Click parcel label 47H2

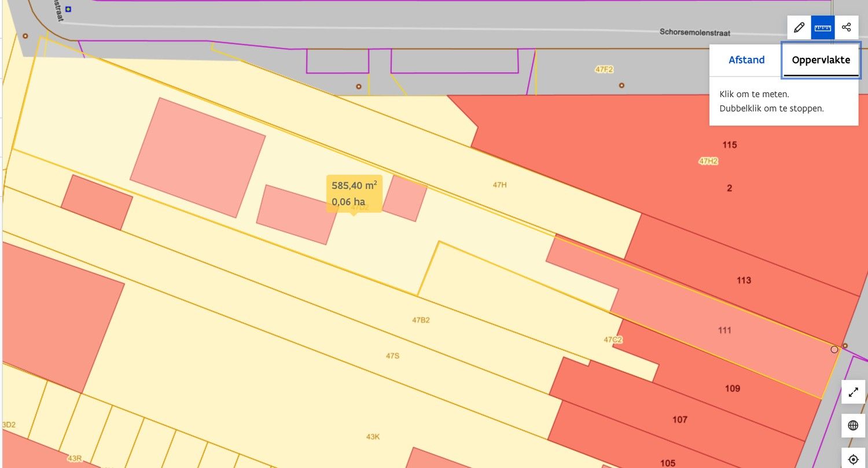pos(708,161)
